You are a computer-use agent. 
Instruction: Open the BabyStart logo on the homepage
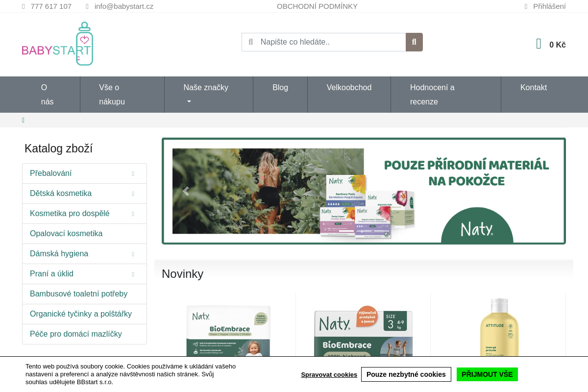[x=57, y=44]
